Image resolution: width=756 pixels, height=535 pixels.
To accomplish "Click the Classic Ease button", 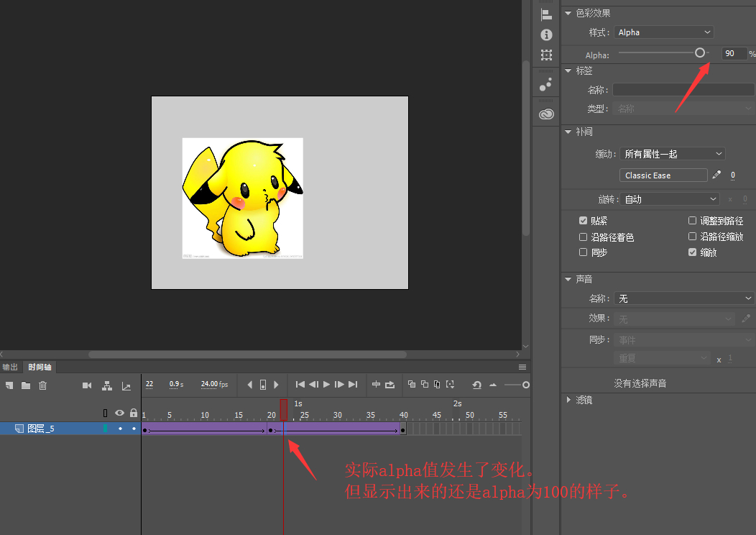I will pyautogui.click(x=663, y=175).
